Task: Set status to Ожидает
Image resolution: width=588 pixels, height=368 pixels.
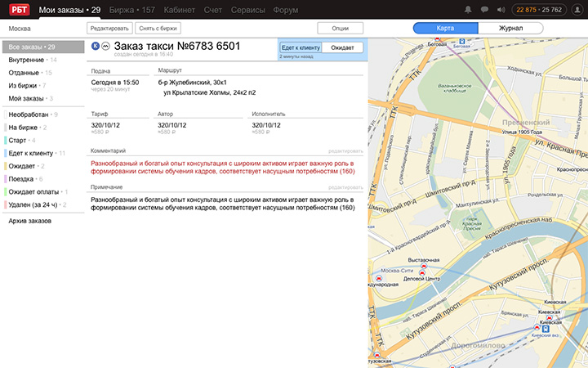Action: [x=342, y=47]
